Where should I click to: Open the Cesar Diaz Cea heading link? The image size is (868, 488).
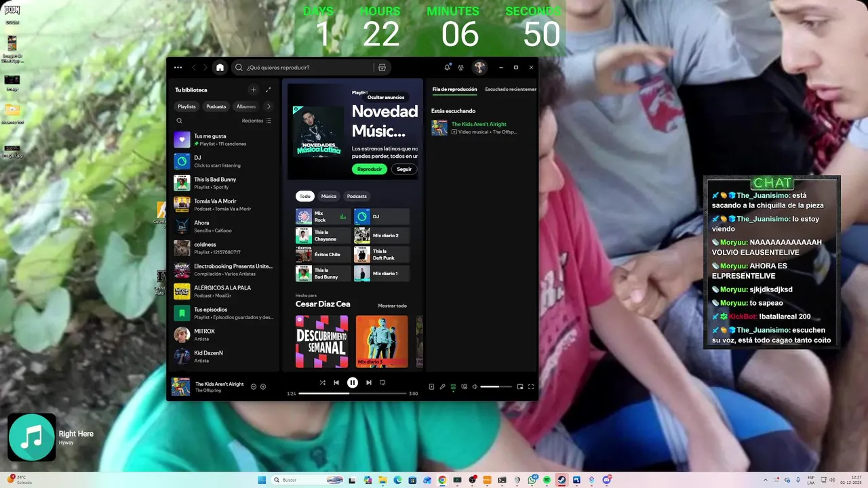[x=323, y=304]
